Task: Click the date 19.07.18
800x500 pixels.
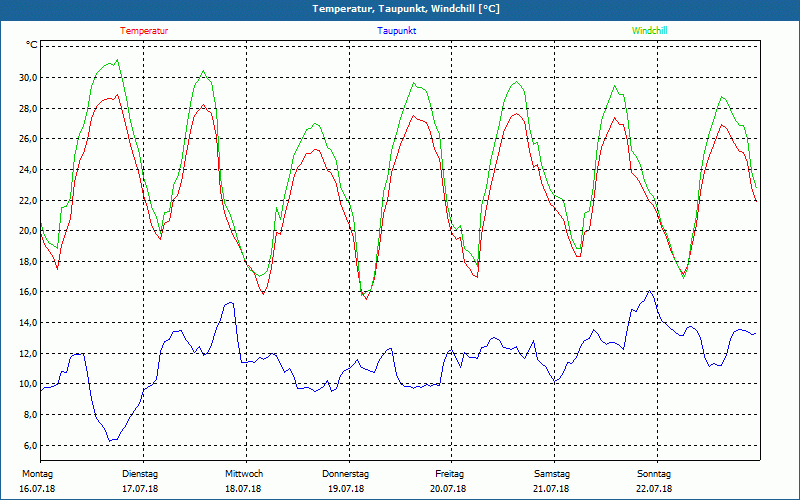Action: (x=346, y=489)
